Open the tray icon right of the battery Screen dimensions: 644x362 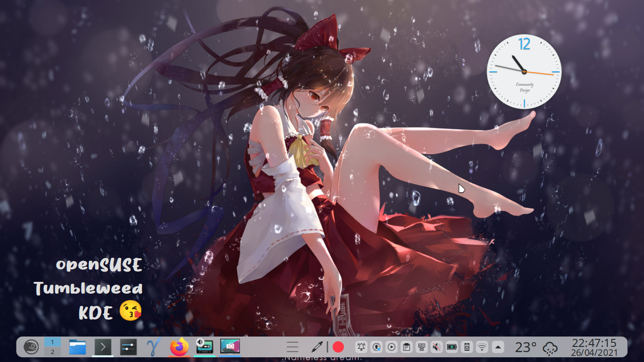point(467,347)
